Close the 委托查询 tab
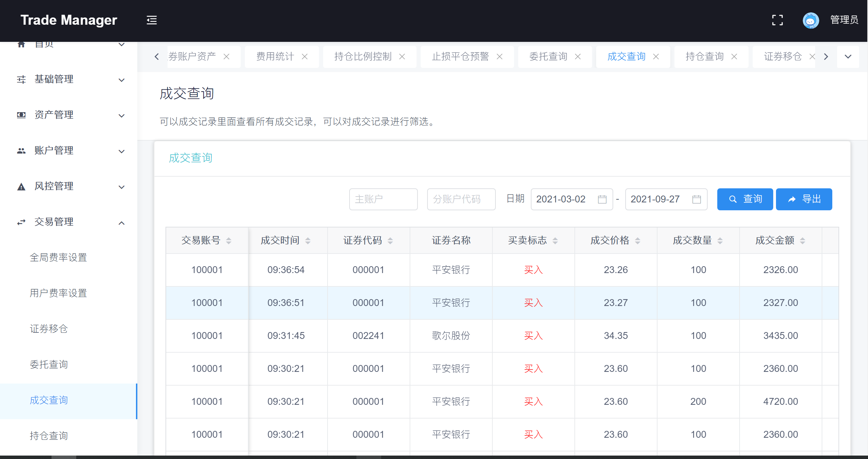The width and height of the screenshot is (868, 459). click(578, 57)
